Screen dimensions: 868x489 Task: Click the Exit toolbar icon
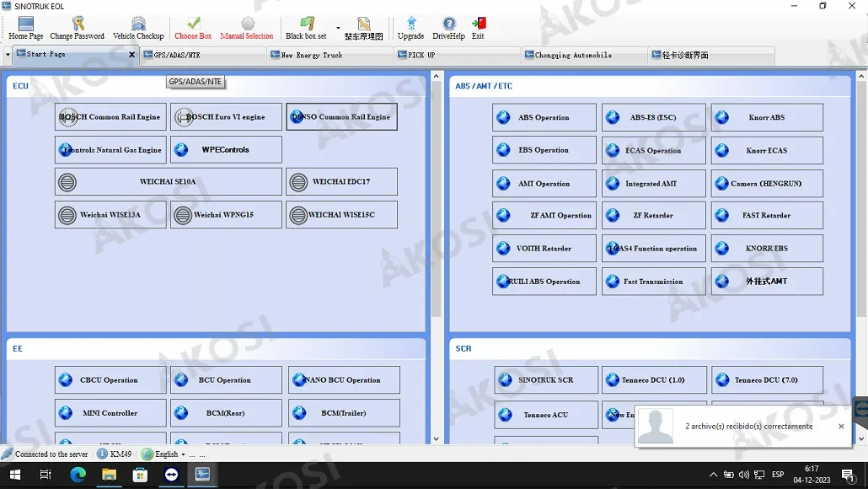[x=479, y=28]
